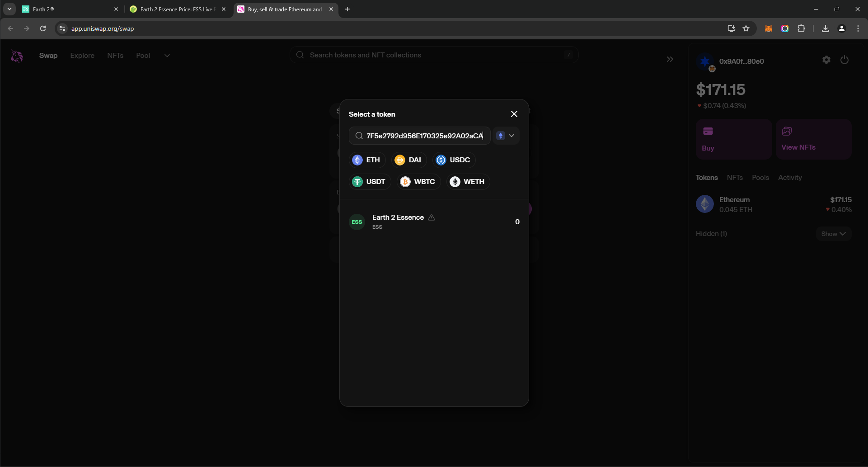The image size is (868, 467).
Task: Switch to Earth 2 Essence Price browser tab
Action: [178, 9]
